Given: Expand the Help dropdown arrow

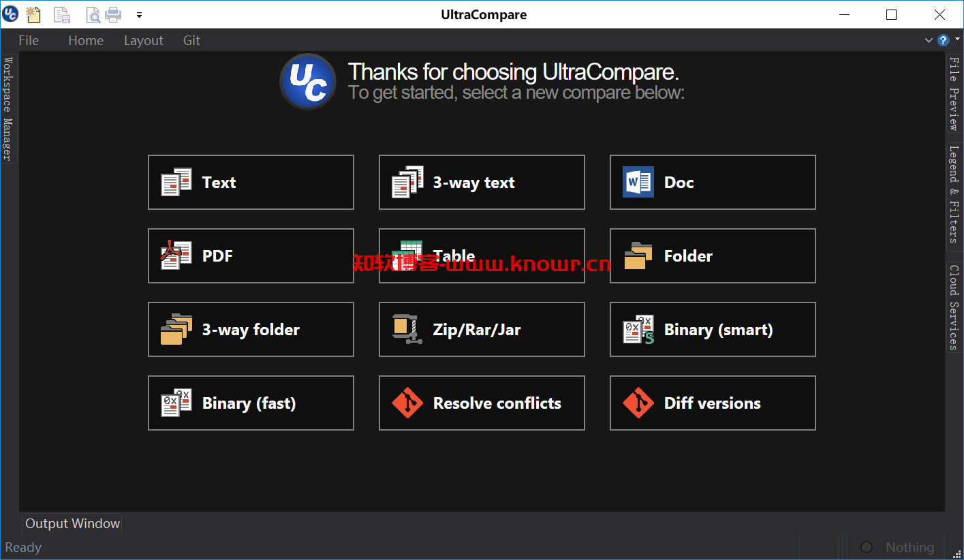Looking at the screenshot, I should point(957,40).
